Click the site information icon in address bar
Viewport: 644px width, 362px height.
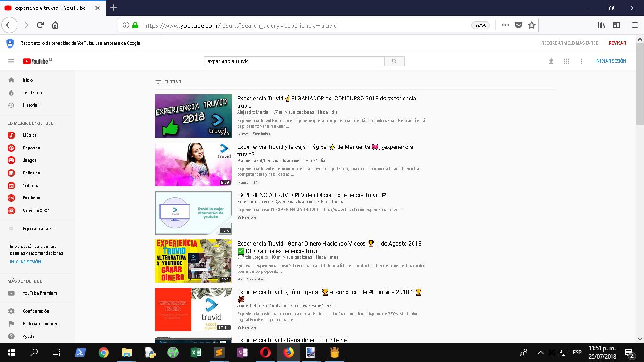tap(125, 25)
